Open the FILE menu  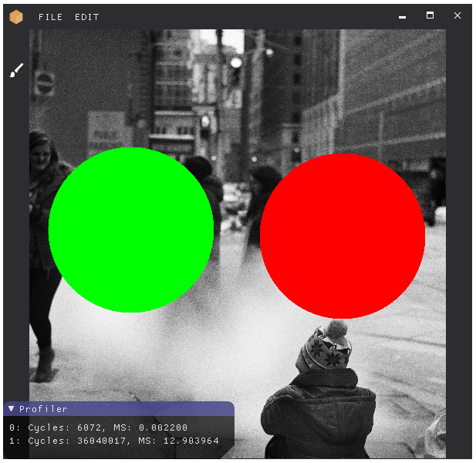(x=51, y=17)
